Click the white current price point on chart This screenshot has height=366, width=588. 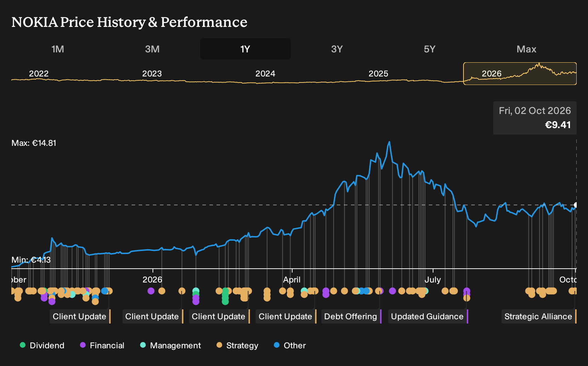576,205
